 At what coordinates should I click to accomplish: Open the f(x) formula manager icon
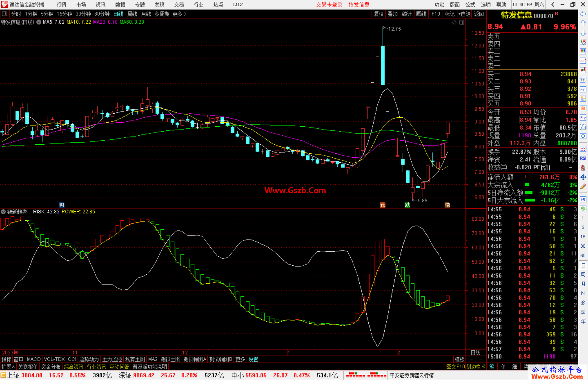[583, 127]
